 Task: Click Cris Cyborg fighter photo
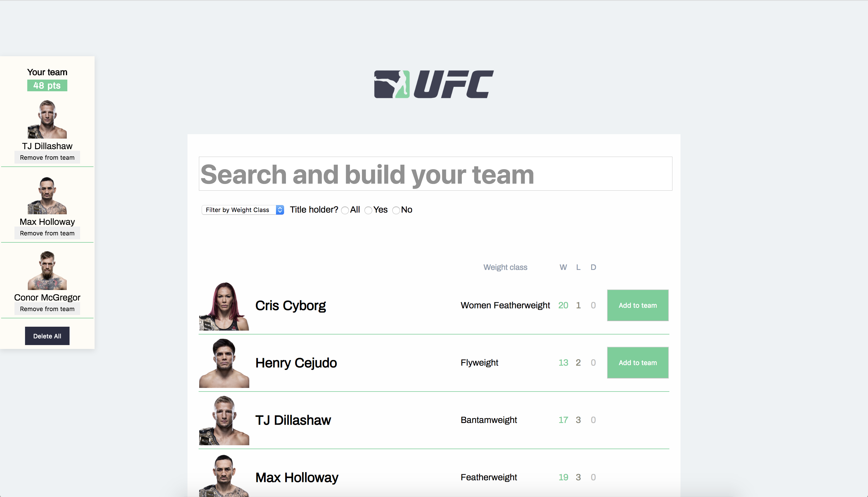coord(224,305)
